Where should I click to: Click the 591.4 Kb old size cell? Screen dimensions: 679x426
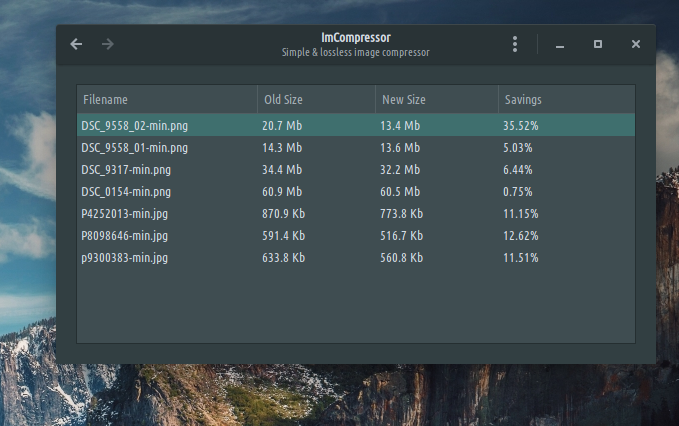pos(284,236)
